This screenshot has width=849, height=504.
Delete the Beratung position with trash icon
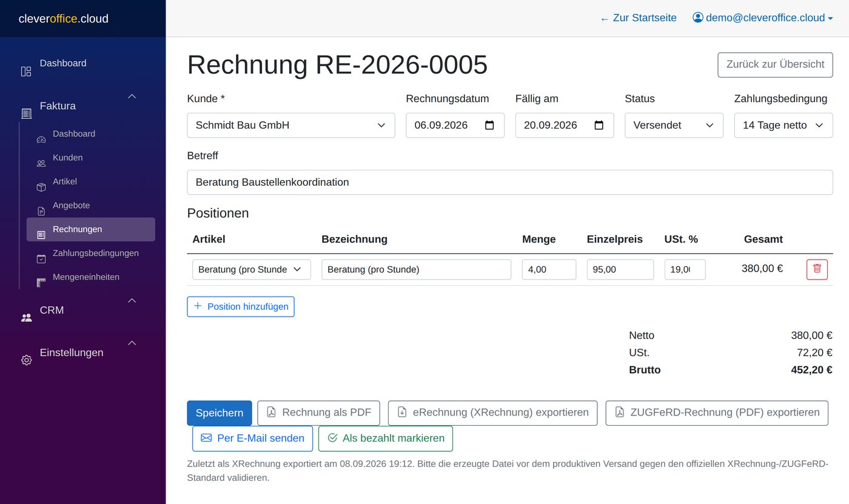point(817,269)
